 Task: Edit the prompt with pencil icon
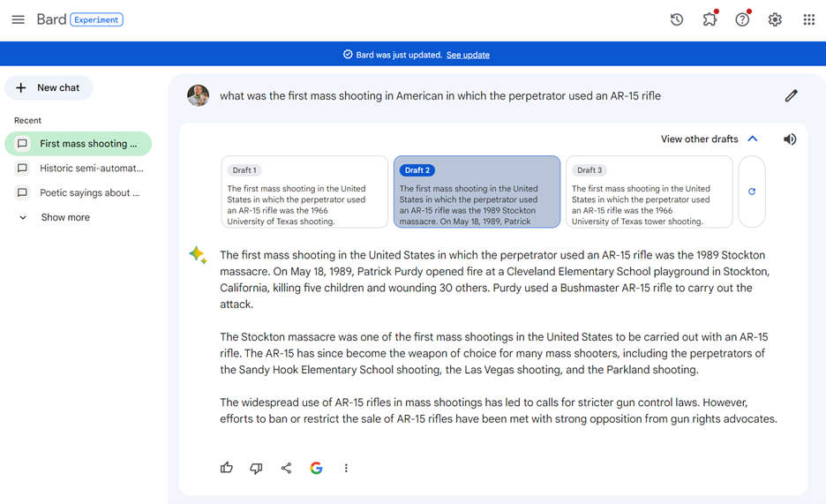791,95
